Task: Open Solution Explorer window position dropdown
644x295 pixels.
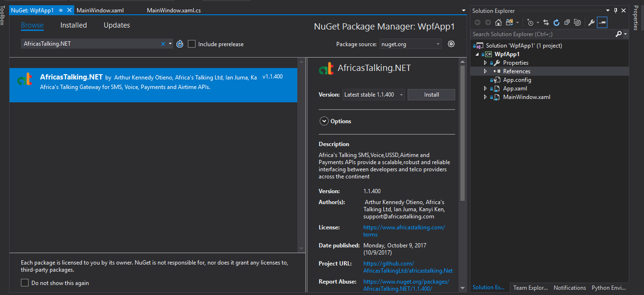Action: pyautogui.click(x=608, y=10)
